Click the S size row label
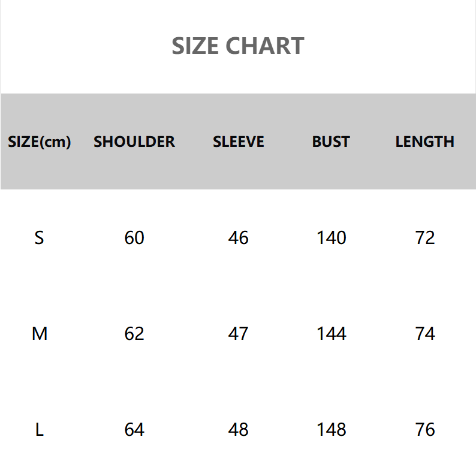This screenshot has width=476, height=476. pyautogui.click(x=40, y=238)
